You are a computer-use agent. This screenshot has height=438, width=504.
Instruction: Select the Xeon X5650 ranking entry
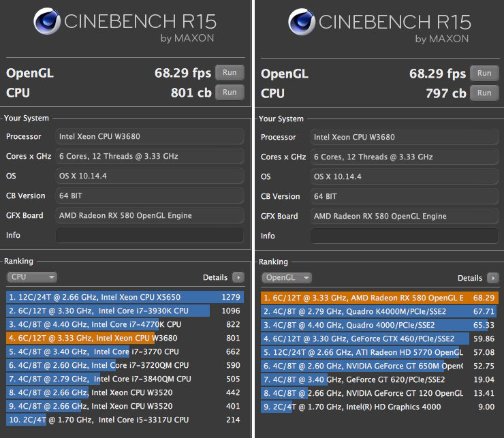pyautogui.click(x=124, y=297)
